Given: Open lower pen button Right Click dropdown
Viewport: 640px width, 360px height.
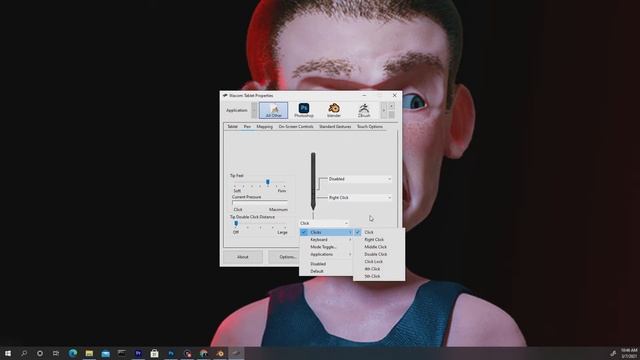Looking at the screenshot, I should [360, 198].
